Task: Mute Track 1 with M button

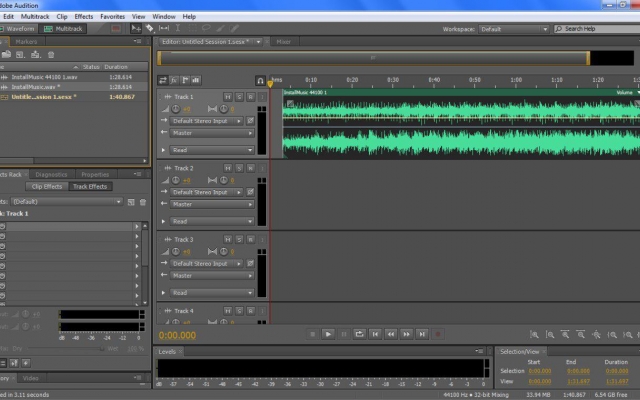Action: point(228,97)
